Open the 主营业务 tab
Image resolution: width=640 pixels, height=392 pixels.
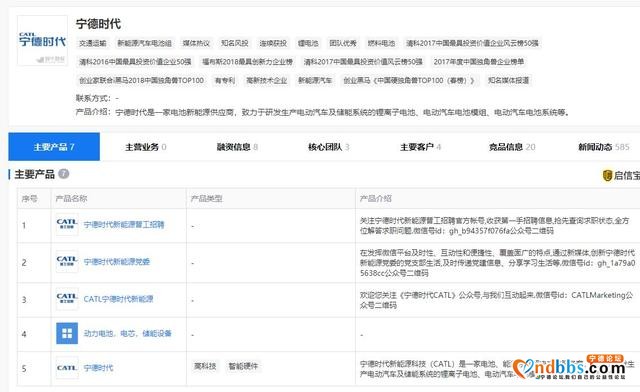(x=146, y=147)
